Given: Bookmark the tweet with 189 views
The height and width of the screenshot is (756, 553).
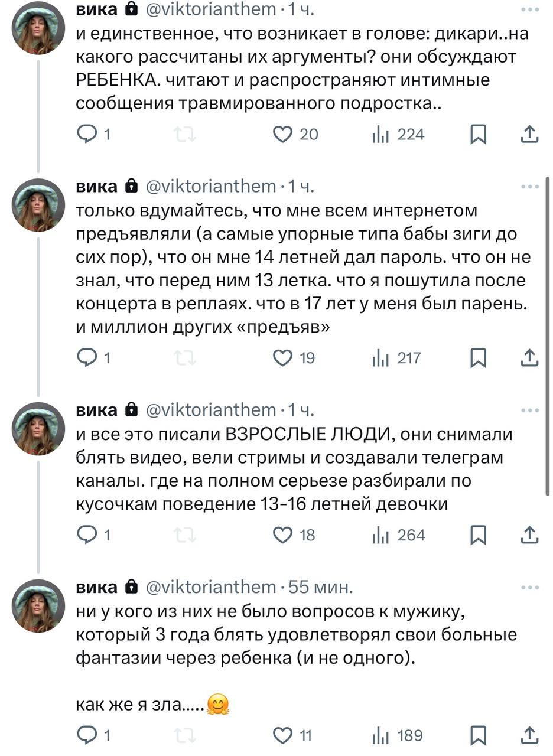Looking at the screenshot, I should 477,735.
